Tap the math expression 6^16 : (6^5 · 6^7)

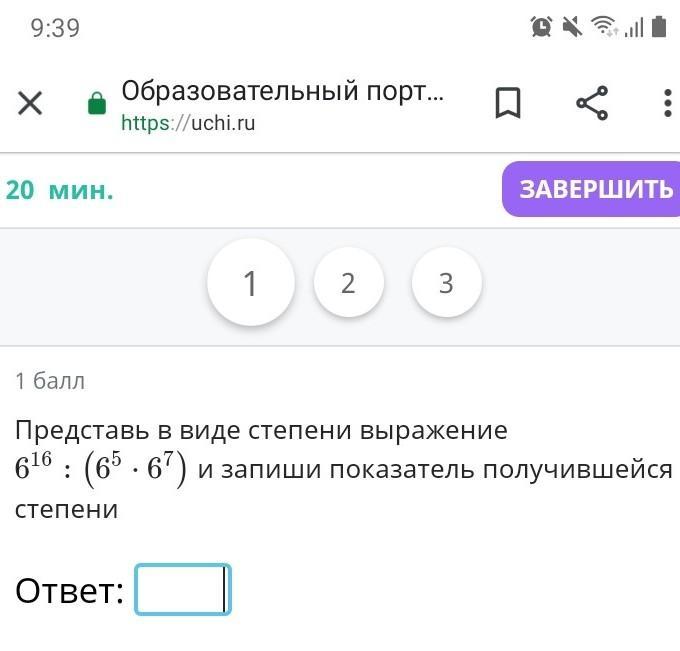click(101, 469)
